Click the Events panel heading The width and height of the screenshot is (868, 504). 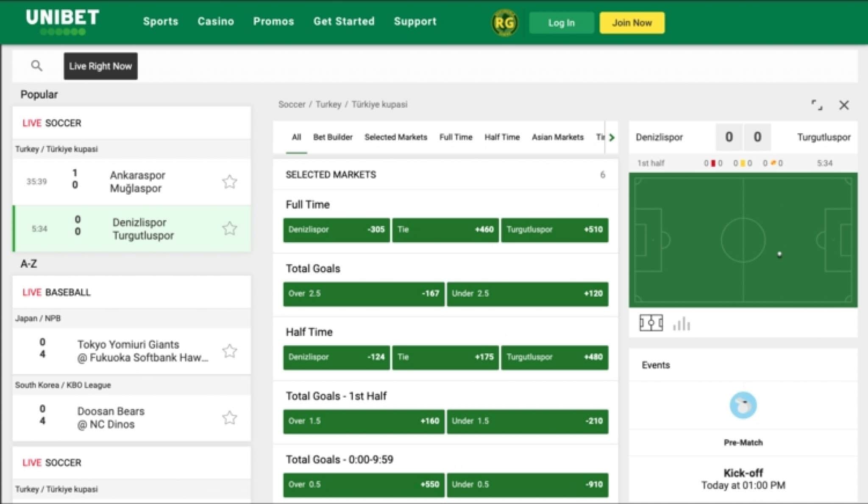(x=656, y=365)
